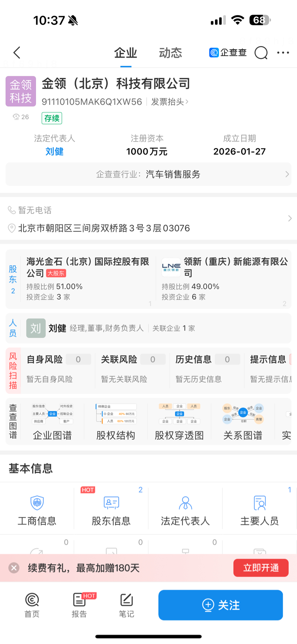Tap 注册资本 1000万元 value
297x644 pixels.
147,151
